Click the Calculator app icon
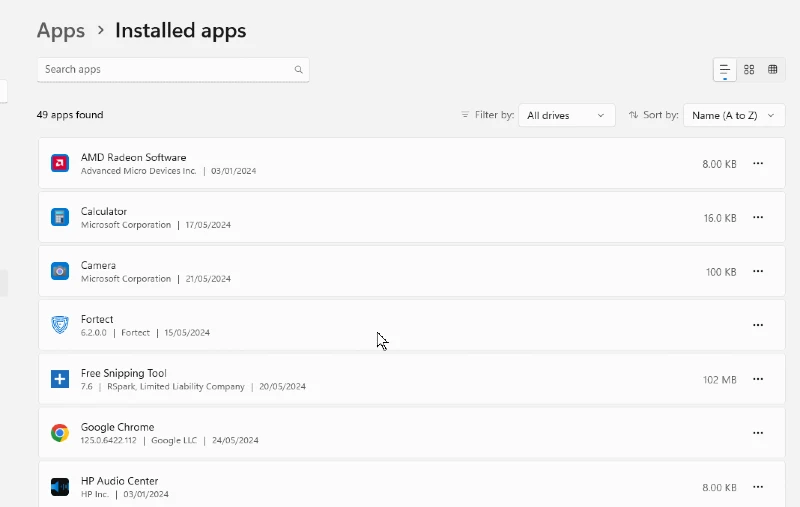This screenshot has width=800, height=507. (x=60, y=217)
